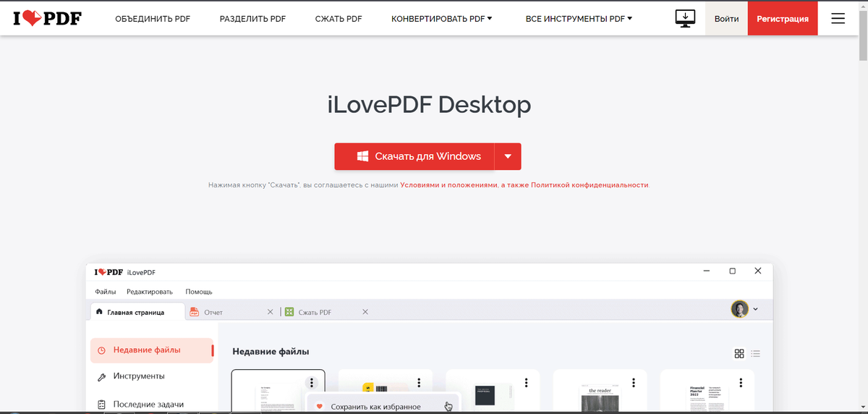Screen dimensions: 868x414
Task: Open the Условиями и положениями link
Action: point(448,185)
